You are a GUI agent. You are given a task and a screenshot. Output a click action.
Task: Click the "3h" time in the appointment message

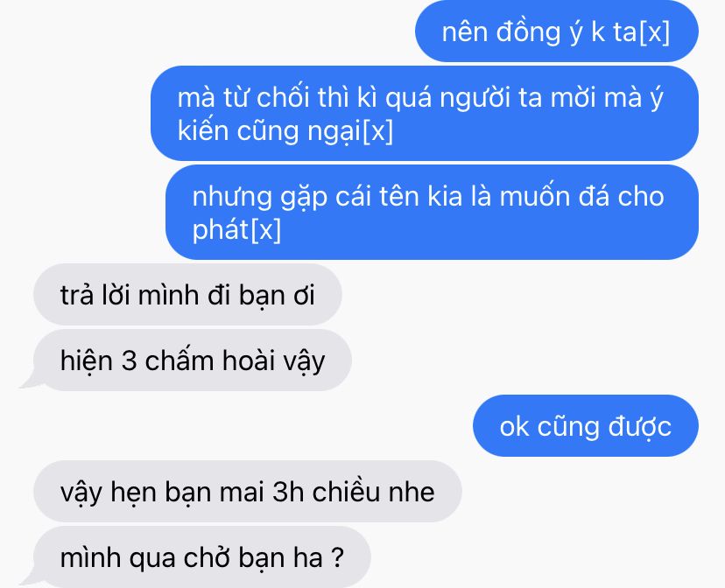[x=288, y=492]
